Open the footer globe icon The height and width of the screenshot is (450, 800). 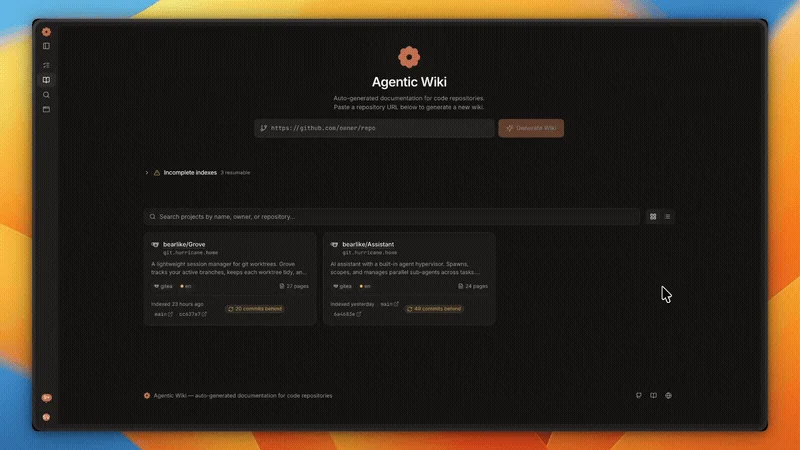(x=668, y=395)
